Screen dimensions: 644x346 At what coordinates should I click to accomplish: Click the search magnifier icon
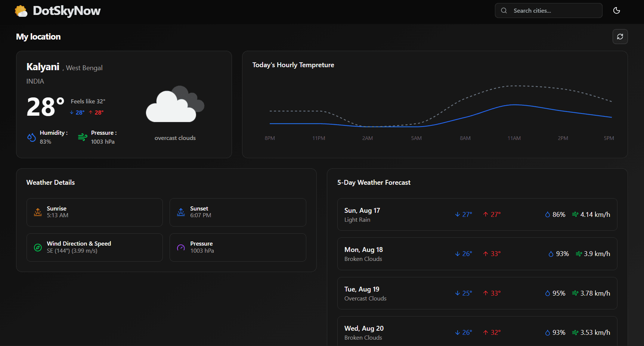504,11
